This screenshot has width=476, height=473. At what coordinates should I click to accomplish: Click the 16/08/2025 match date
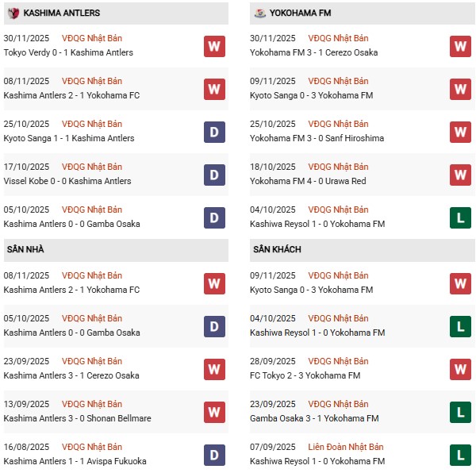(26, 447)
